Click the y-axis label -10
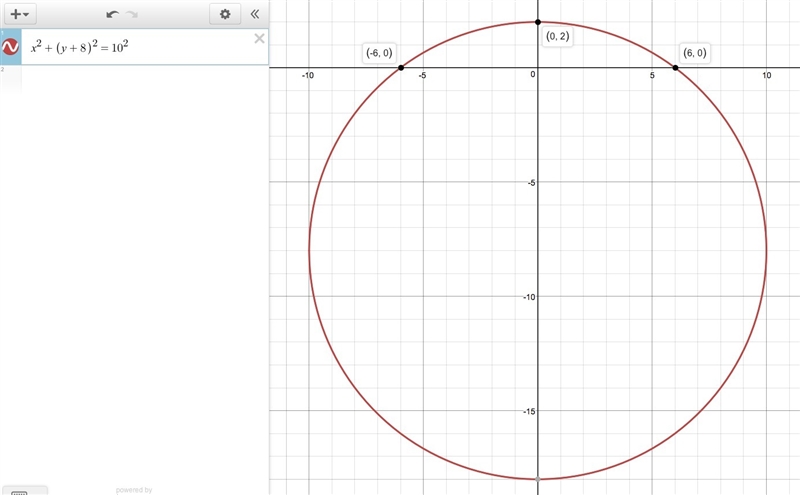The width and height of the screenshot is (800, 495). pos(529,297)
